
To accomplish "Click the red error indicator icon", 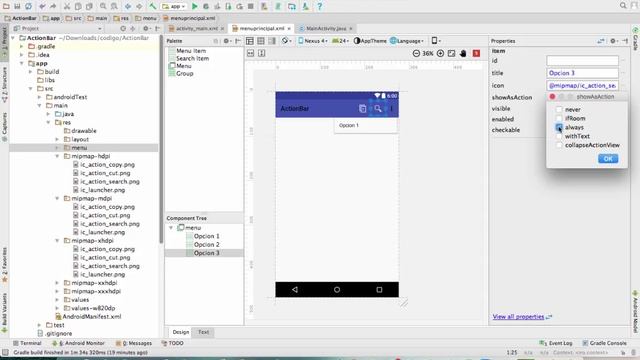I will [476, 53].
